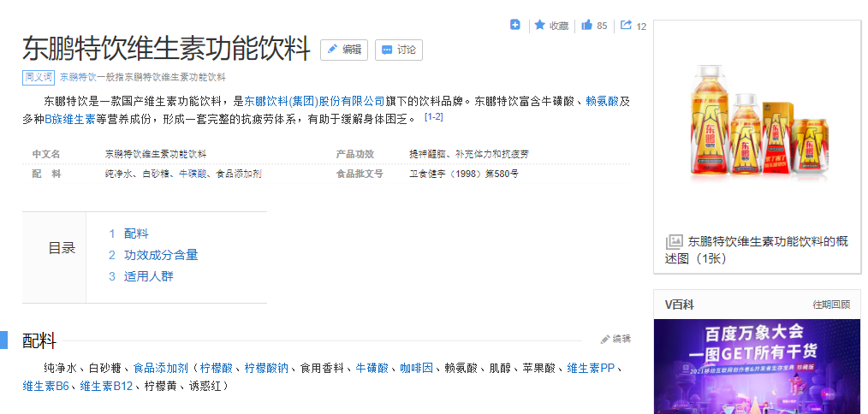
Task: Open 咖啡因 link in ingredients
Action: coord(417,368)
